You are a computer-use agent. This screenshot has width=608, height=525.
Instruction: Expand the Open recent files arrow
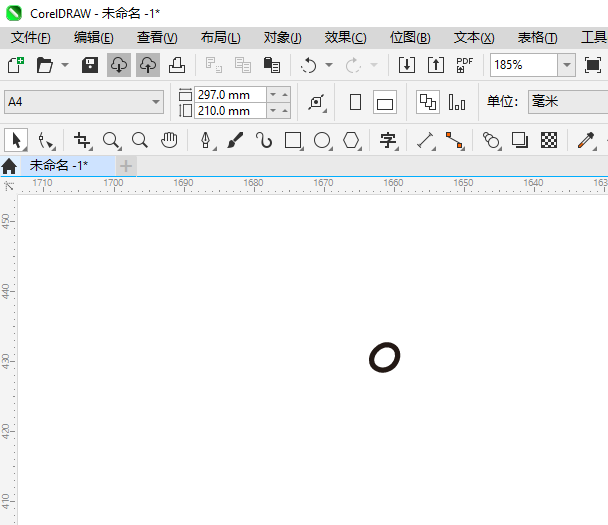[x=65, y=65]
